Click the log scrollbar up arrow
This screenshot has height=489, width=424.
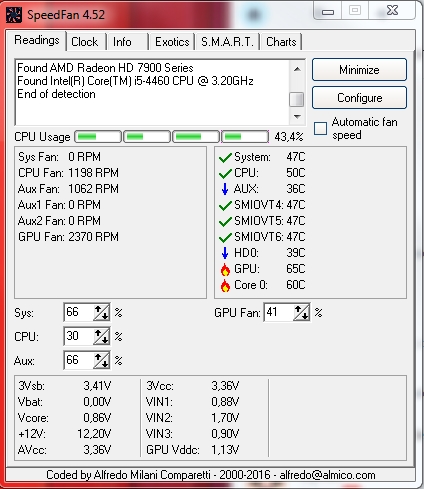(x=297, y=69)
